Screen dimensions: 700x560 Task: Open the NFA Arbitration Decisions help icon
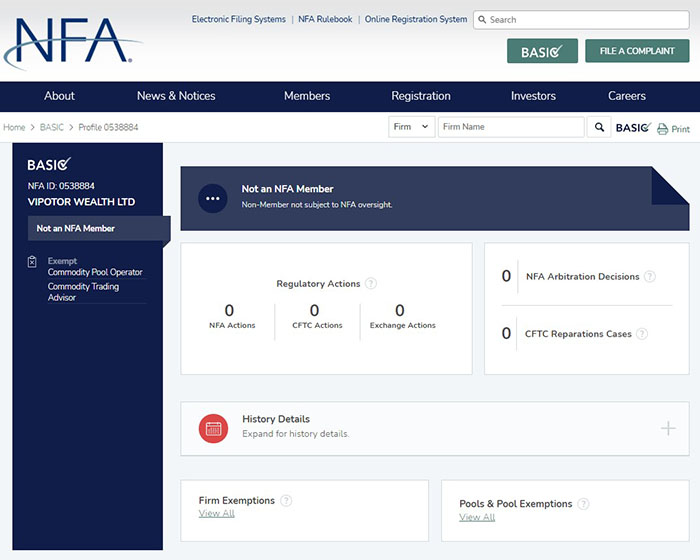(650, 277)
